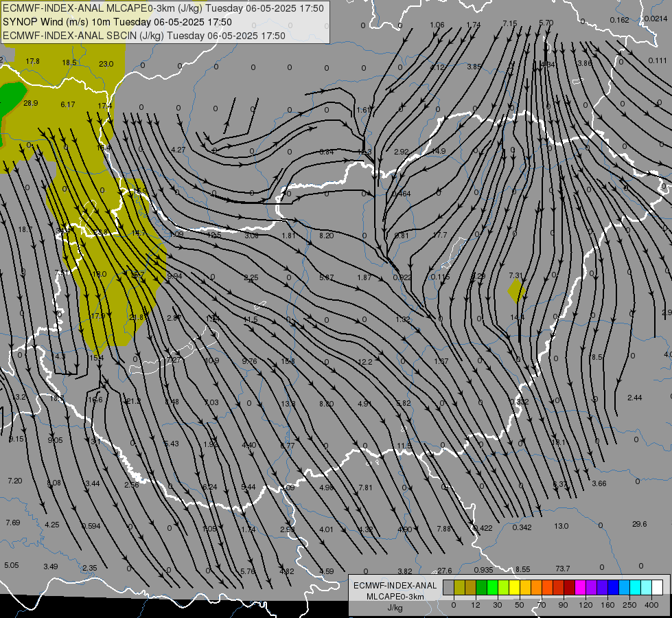Click the map value 0.935
The width and height of the screenshot is (672, 618).
click(483, 570)
